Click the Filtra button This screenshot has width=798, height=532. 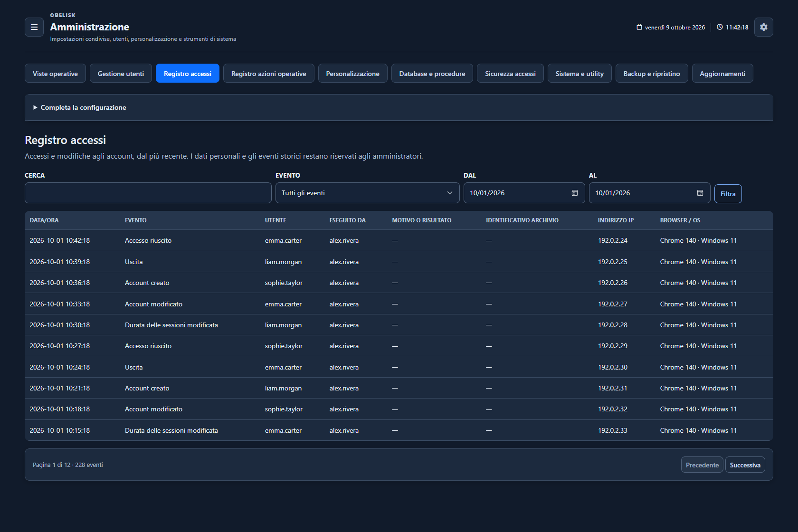pyautogui.click(x=728, y=194)
